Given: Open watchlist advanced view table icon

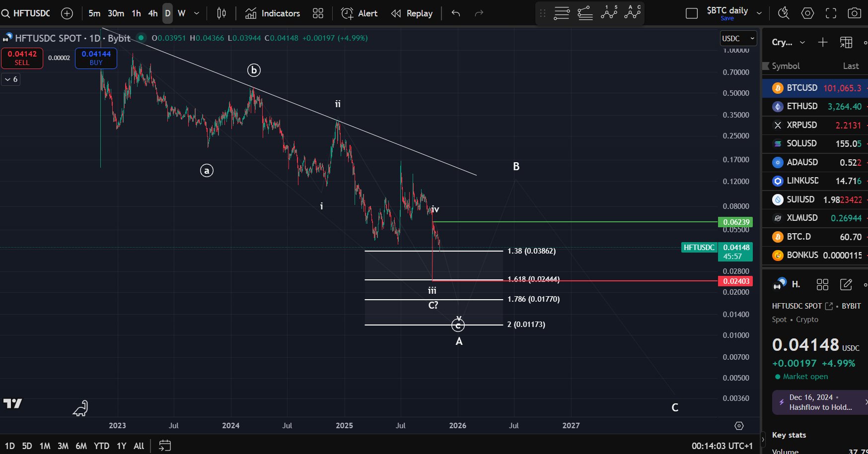Looking at the screenshot, I should pyautogui.click(x=846, y=42).
